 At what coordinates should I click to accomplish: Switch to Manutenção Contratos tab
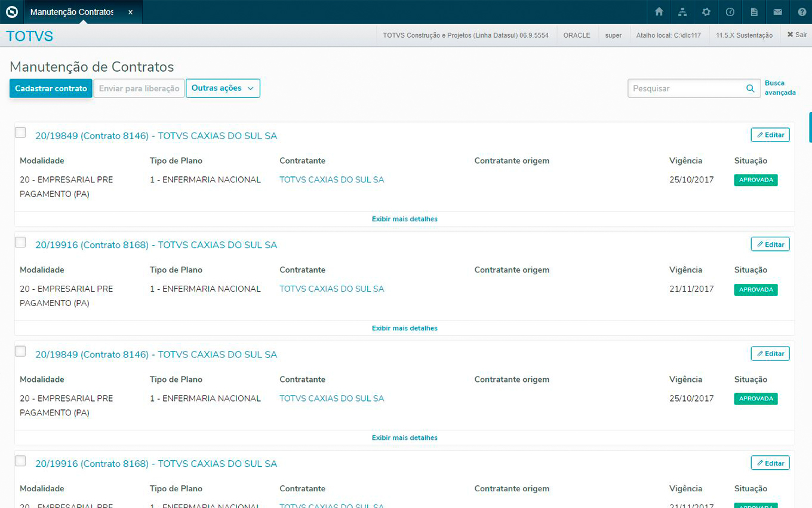(72, 12)
